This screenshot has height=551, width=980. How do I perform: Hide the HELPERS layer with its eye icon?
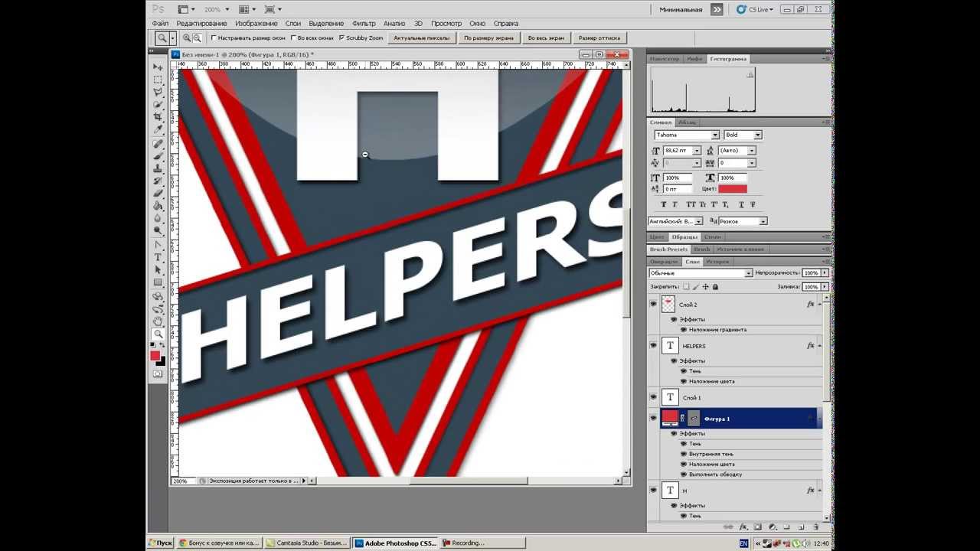[x=653, y=346]
